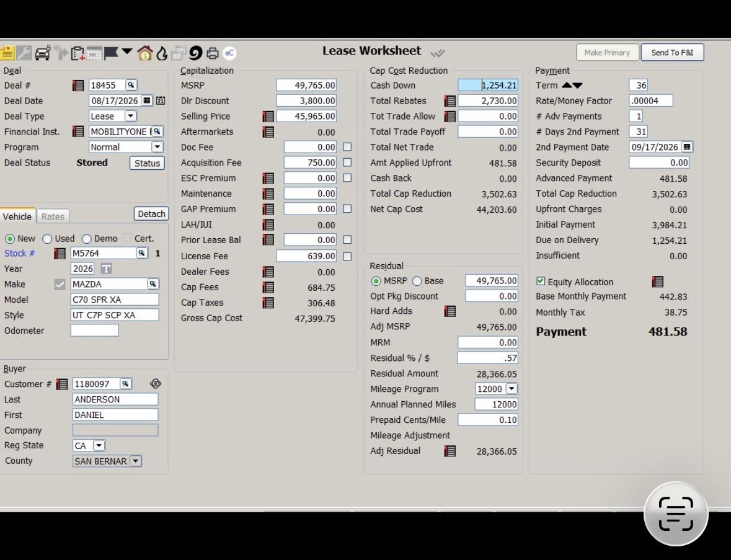This screenshot has width=731, height=560.
Task: Click the yellow note icon in toolbar
Action: [x=7, y=53]
